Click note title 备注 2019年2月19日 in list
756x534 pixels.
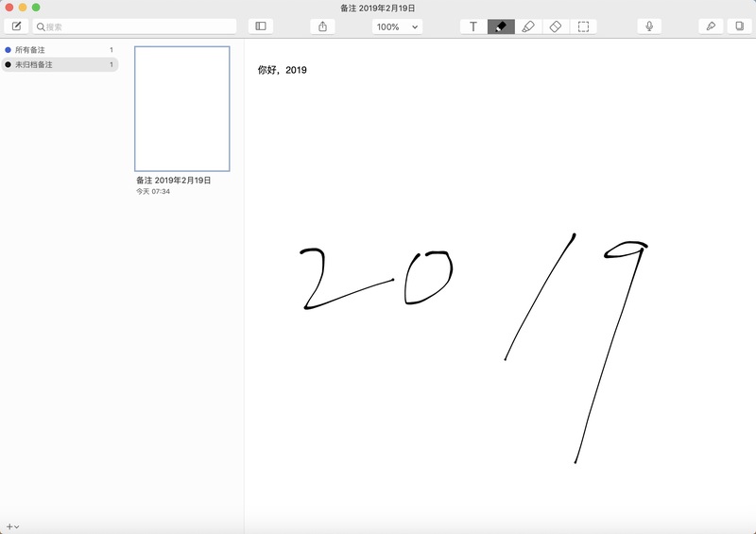[x=174, y=181]
